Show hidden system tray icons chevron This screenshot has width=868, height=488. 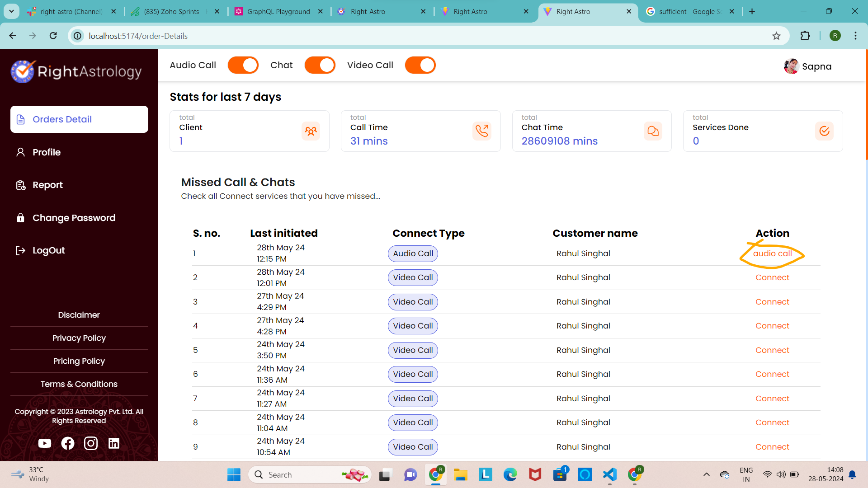tap(706, 474)
